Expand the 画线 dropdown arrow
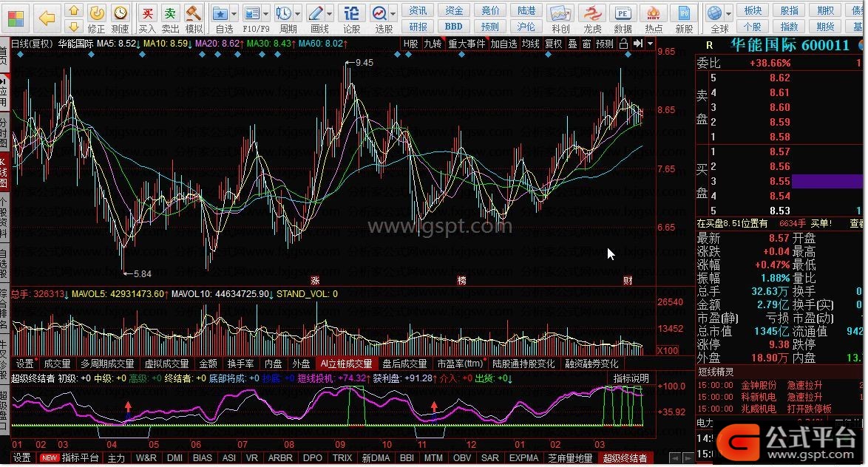868x467 pixels. click(x=330, y=13)
